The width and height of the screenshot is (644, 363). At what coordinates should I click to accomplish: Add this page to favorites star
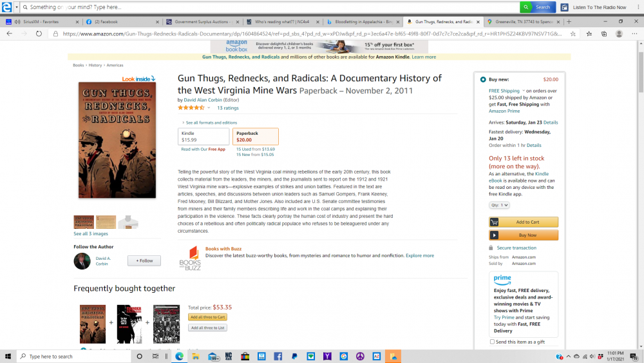[573, 34]
